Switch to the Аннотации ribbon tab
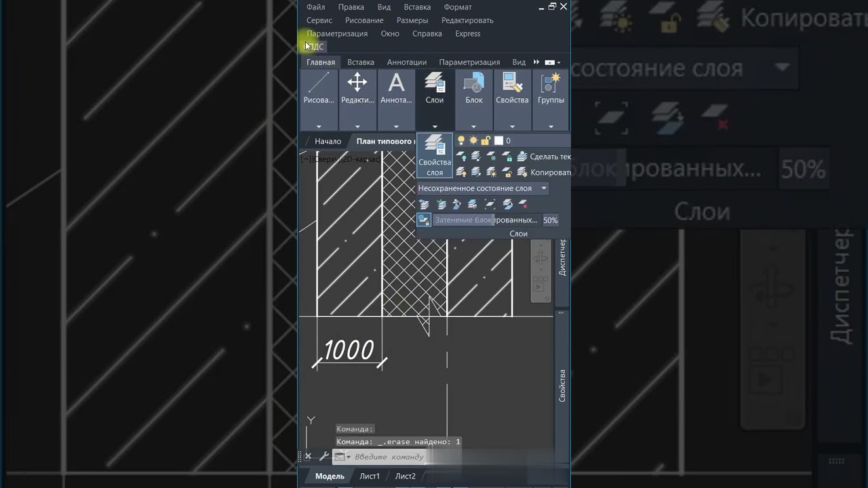This screenshot has width=868, height=488. coord(407,62)
